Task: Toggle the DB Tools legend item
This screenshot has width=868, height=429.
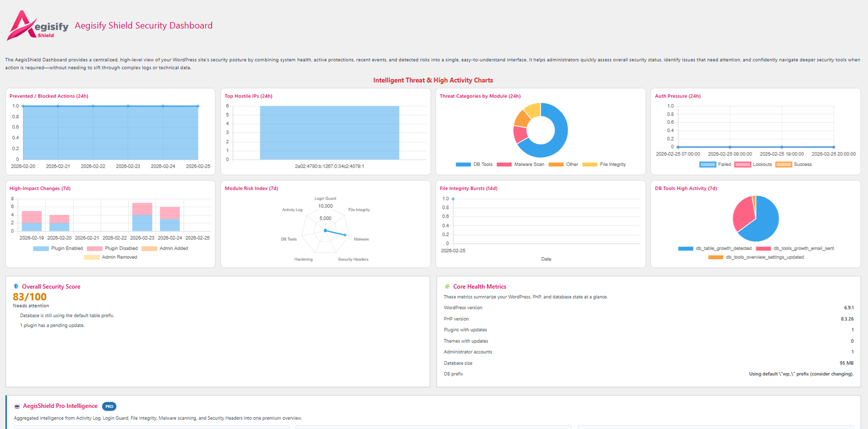Action: pos(474,164)
